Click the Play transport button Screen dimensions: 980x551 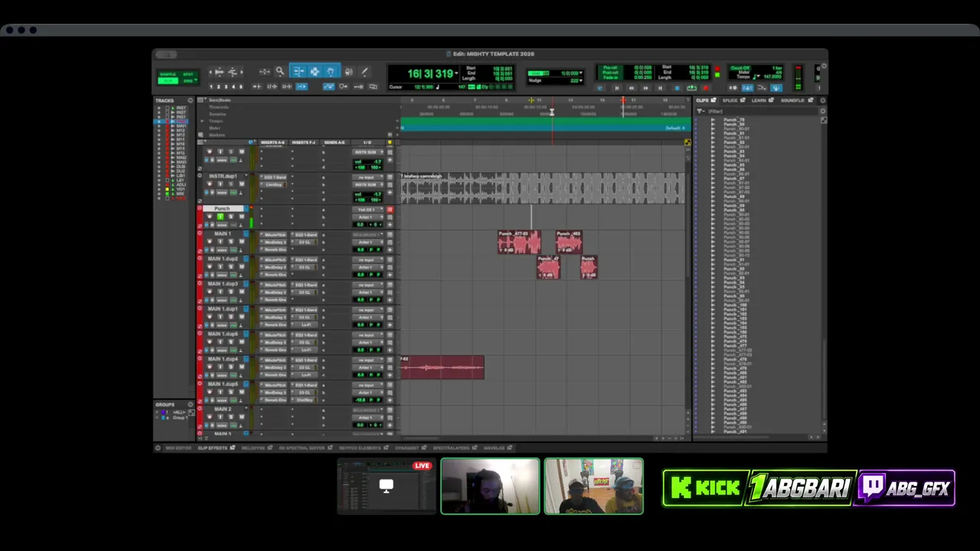[691, 88]
